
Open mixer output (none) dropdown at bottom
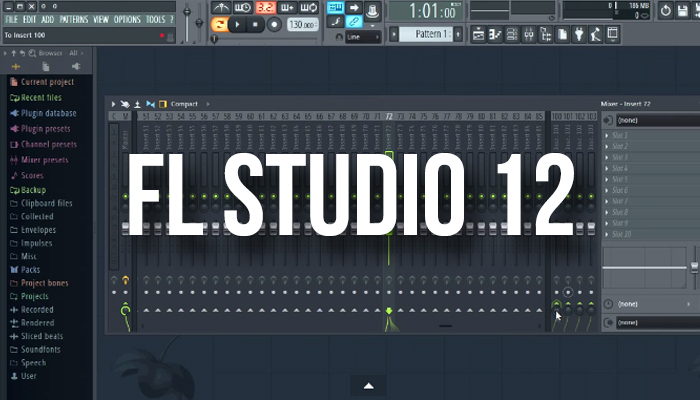pyautogui.click(x=658, y=323)
